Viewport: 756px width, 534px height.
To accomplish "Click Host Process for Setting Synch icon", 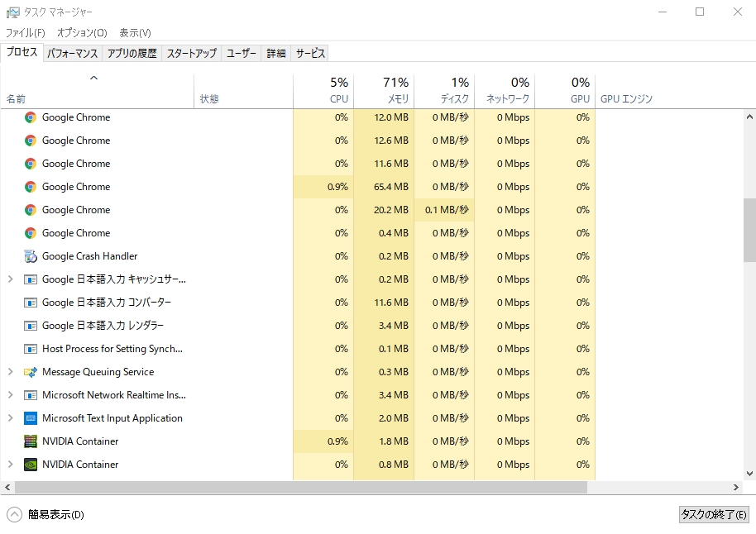I will (31, 349).
